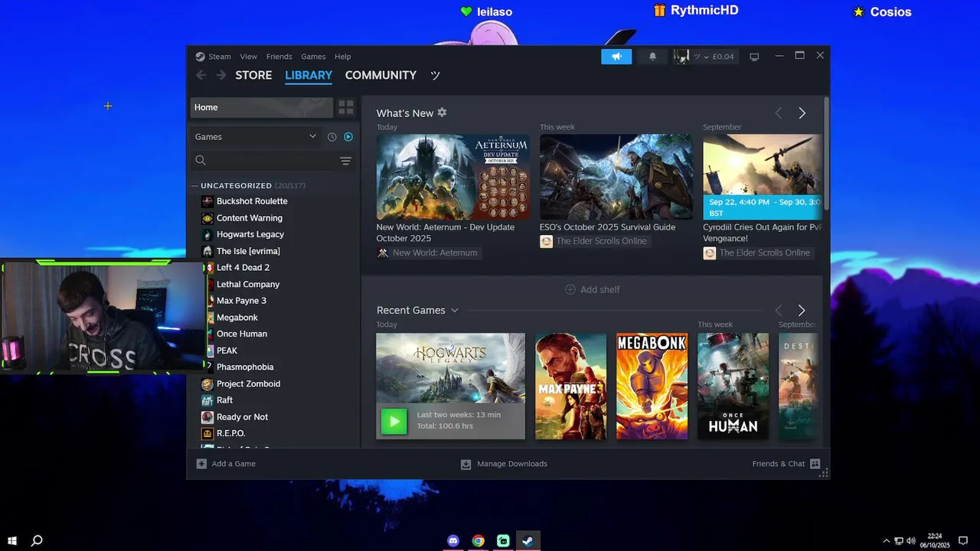The image size is (980, 551).
Task: Open the Help menu
Action: [x=343, y=57]
